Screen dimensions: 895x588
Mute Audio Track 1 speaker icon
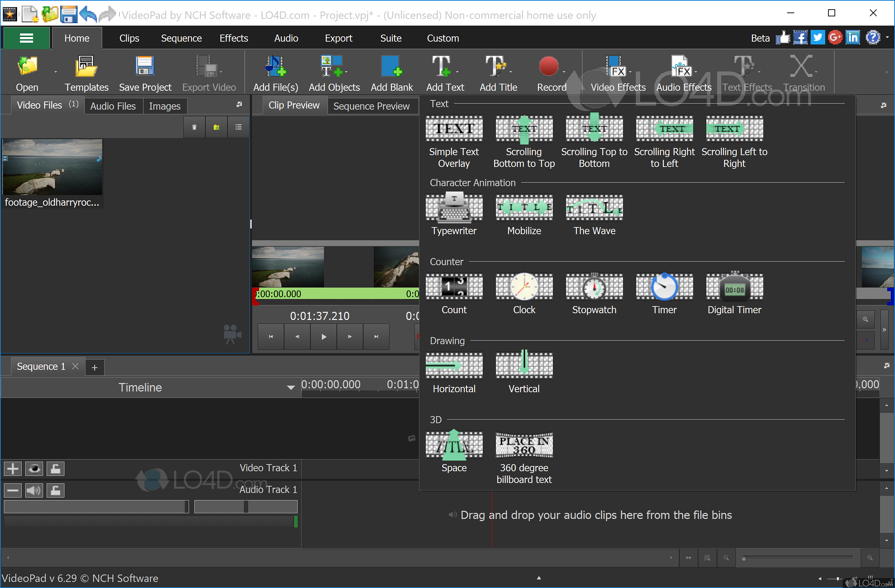34,490
